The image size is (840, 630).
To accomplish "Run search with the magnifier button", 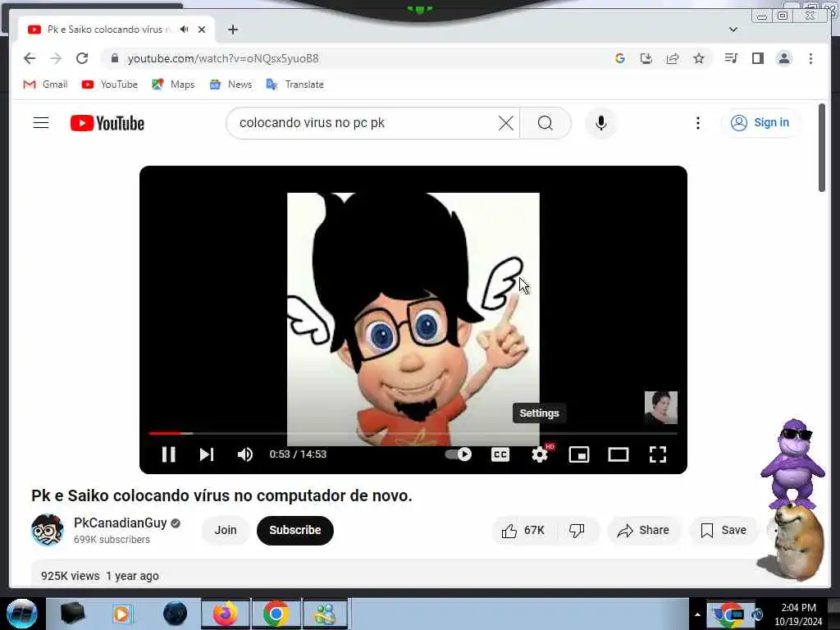I will [x=546, y=123].
